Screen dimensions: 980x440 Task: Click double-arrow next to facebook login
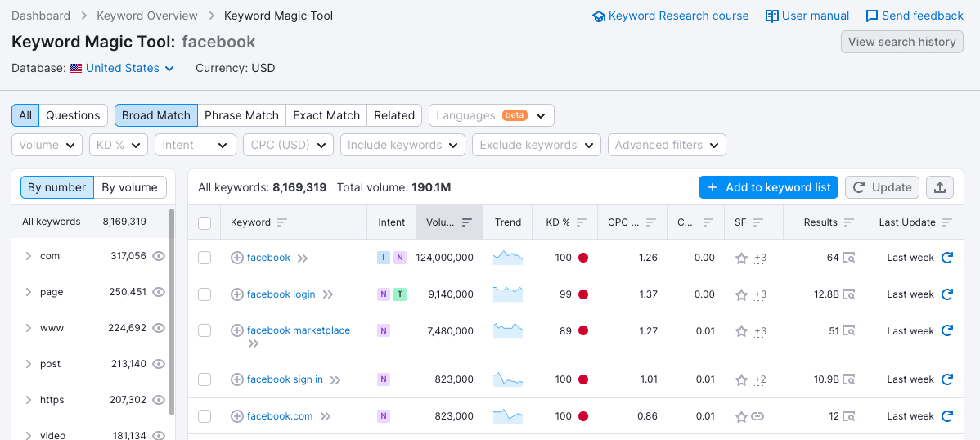(327, 295)
